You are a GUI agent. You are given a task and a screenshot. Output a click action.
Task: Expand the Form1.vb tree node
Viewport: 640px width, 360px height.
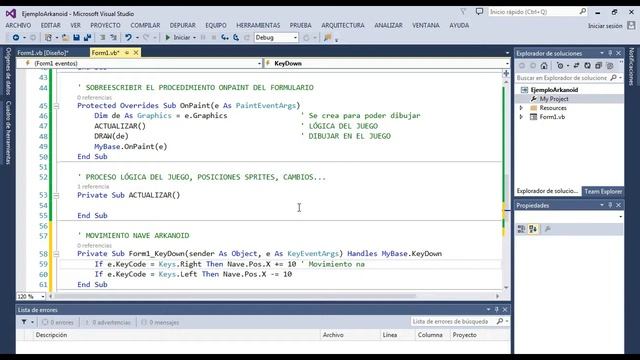521,117
